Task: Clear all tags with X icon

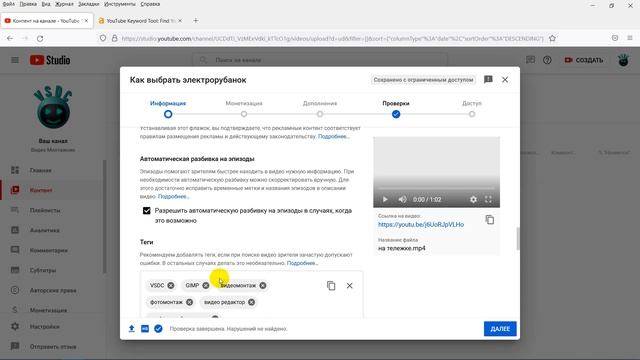Action: click(349, 285)
